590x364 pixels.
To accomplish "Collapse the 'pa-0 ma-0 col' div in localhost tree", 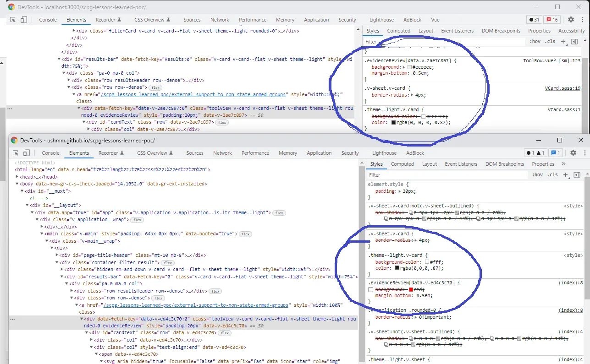I will [64, 73].
